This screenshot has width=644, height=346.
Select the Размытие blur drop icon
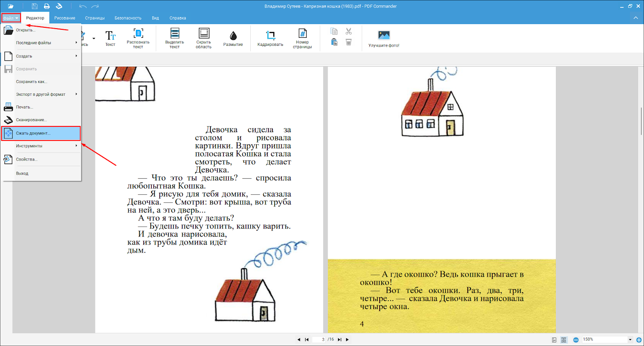coord(233,36)
